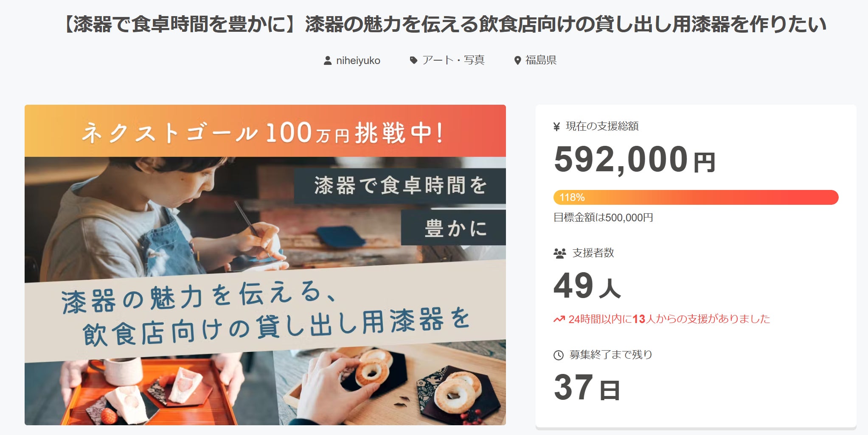Click the 118% funding progress bar
The height and width of the screenshot is (435, 868).
pyautogui.click(x=696, y=198)
